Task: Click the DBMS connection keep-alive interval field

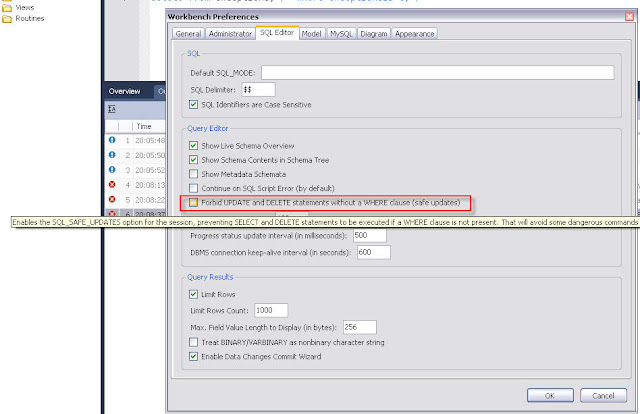Action: pos(373,252)
